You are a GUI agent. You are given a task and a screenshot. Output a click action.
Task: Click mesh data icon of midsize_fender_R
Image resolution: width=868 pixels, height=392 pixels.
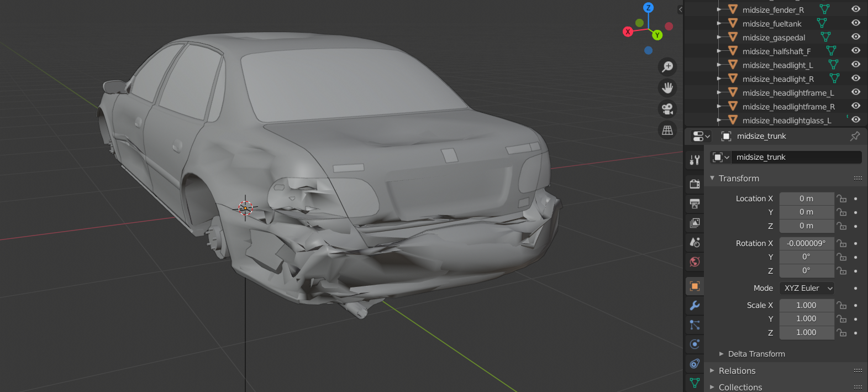click(x=824, y=9)
